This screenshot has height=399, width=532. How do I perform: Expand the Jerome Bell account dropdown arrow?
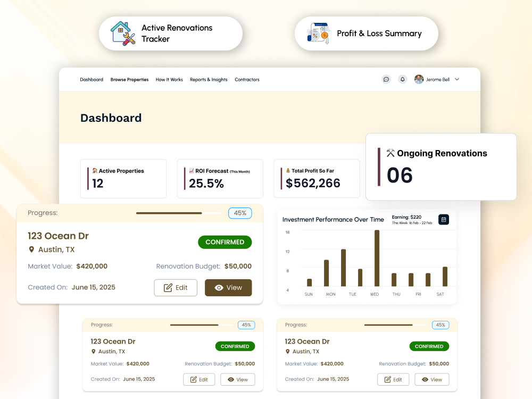[x=457, y=79]
